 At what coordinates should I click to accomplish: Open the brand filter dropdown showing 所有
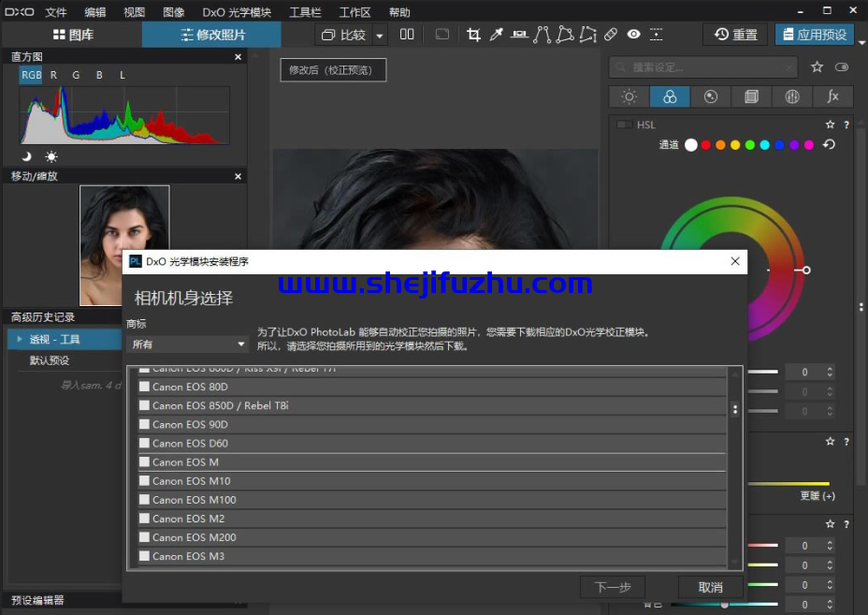187,344
